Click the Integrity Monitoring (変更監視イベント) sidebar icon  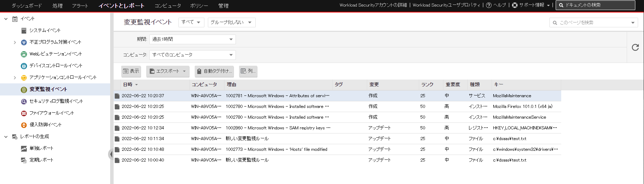point(24,90)
